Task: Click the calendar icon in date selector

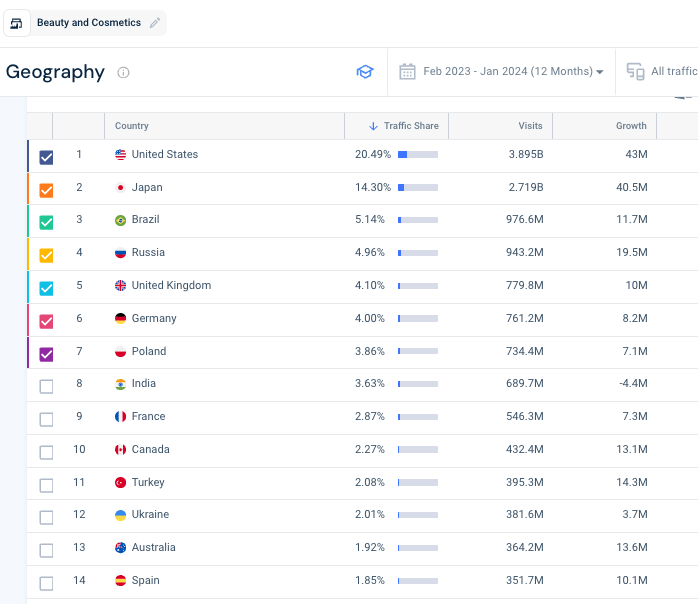Action: 407,72
